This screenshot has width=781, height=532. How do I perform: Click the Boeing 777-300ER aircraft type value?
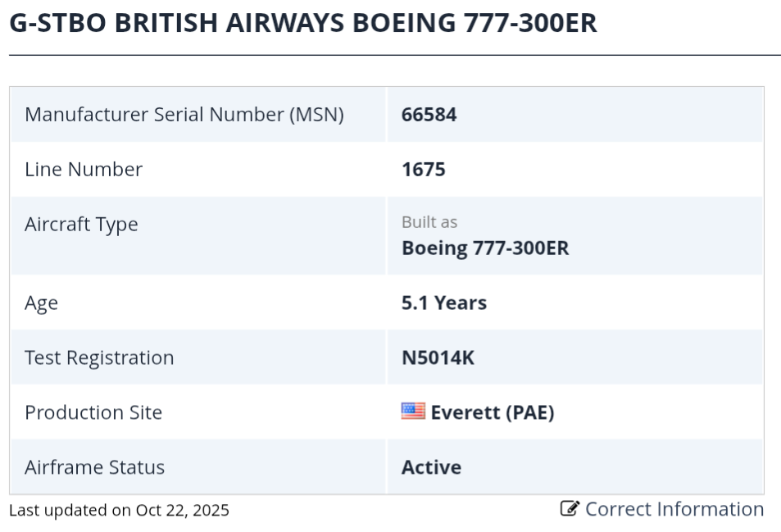484,248
